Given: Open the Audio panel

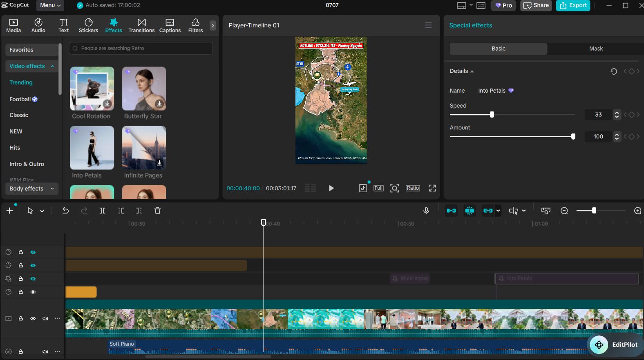Looking at the screenshot, I should point(38,25).
